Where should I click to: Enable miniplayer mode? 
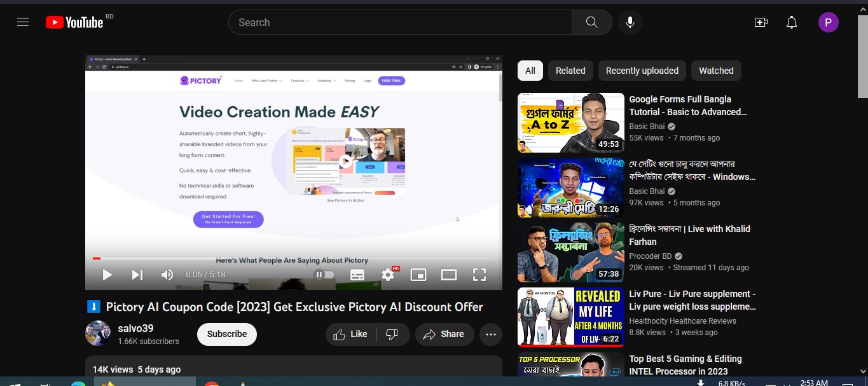tap(418, 275)
